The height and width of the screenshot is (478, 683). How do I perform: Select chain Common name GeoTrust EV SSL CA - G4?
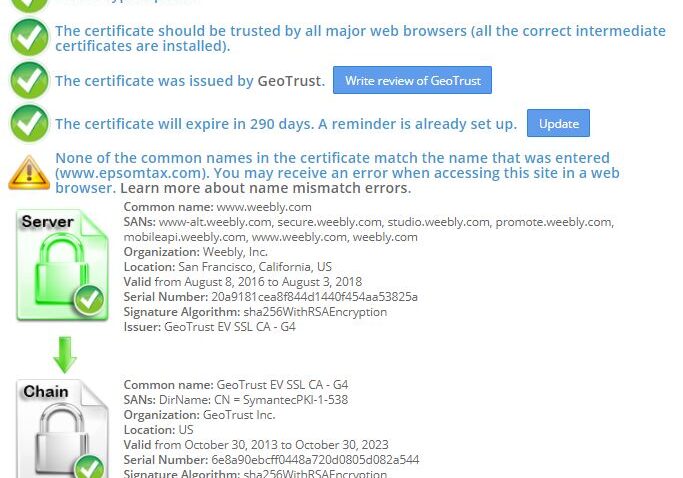pos(236,385)
